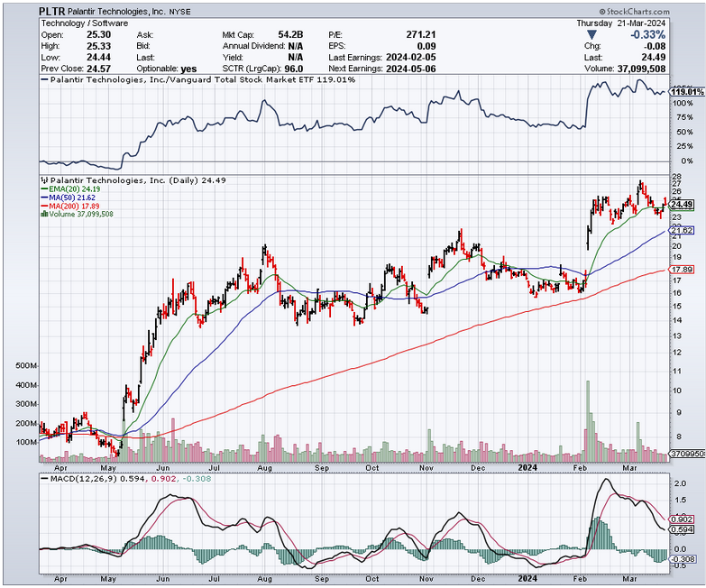Click the Aug month label on bottom axis
Screen dimensions: 706x588
[x=266, y=470]
